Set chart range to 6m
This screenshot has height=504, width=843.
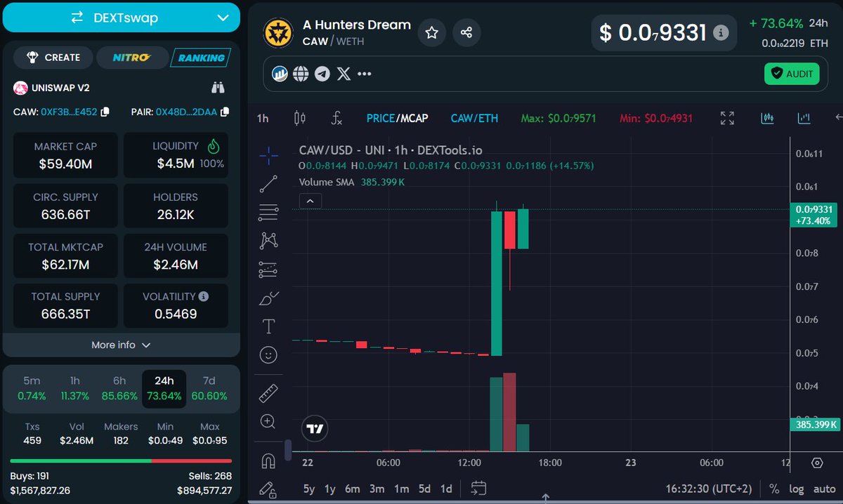coord(352,489)
